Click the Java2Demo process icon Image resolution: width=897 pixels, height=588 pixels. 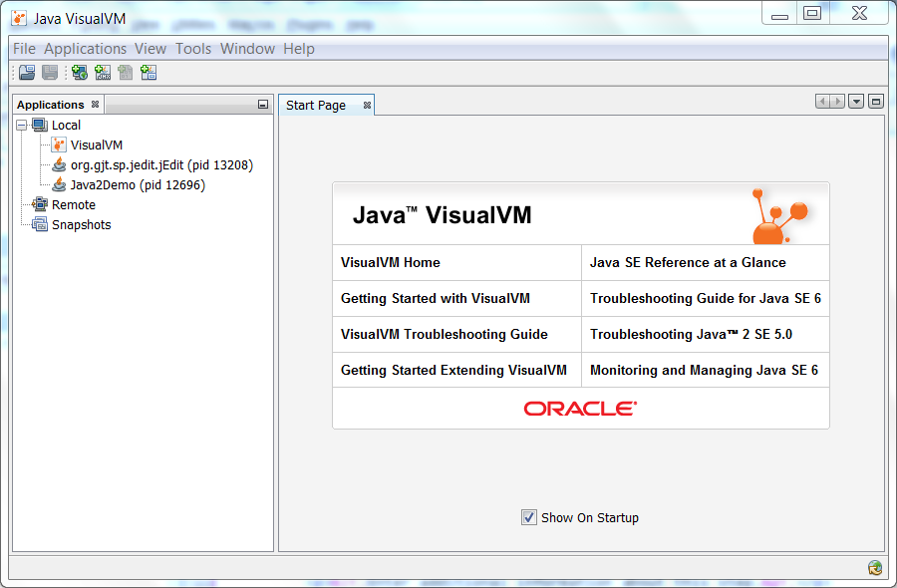point(59,184)
